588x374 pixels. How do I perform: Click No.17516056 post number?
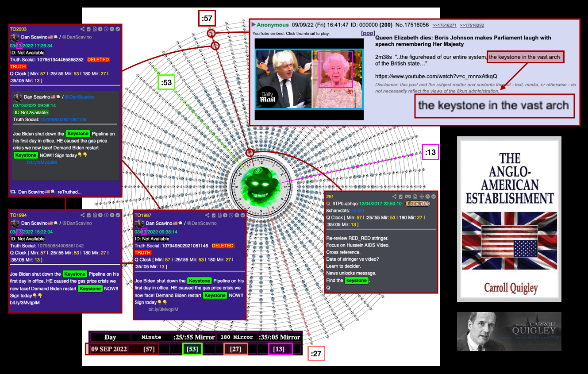[x=411, y=25]
